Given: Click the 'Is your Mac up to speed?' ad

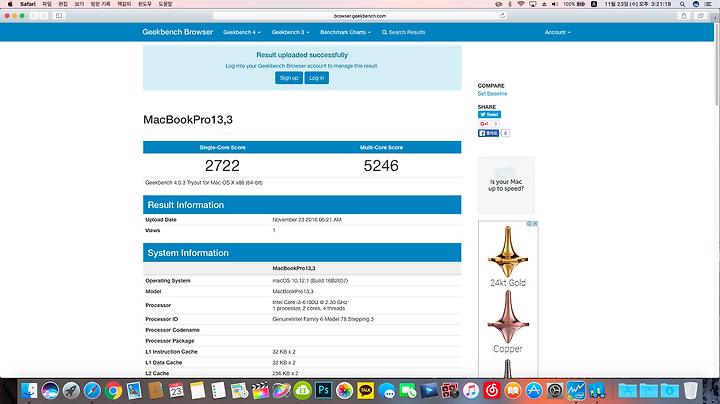Looking at the screenshot, I should coord(506,185).
